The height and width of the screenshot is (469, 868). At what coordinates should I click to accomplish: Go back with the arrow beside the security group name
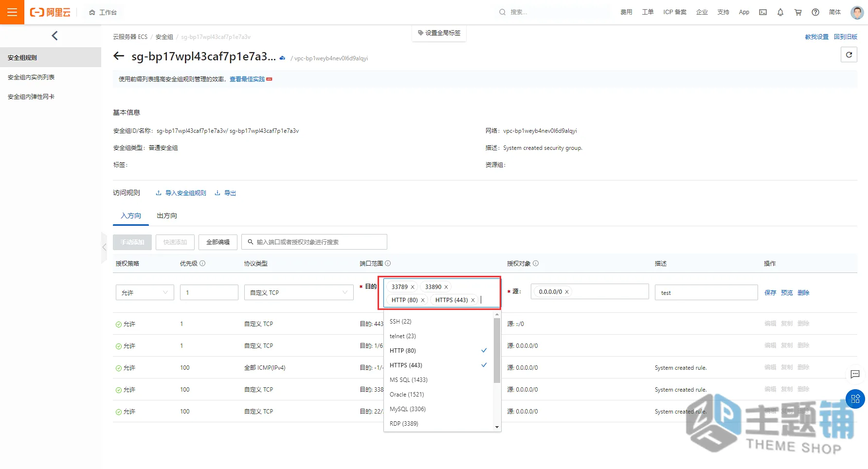pyautogui.click(x=119, y=56)
